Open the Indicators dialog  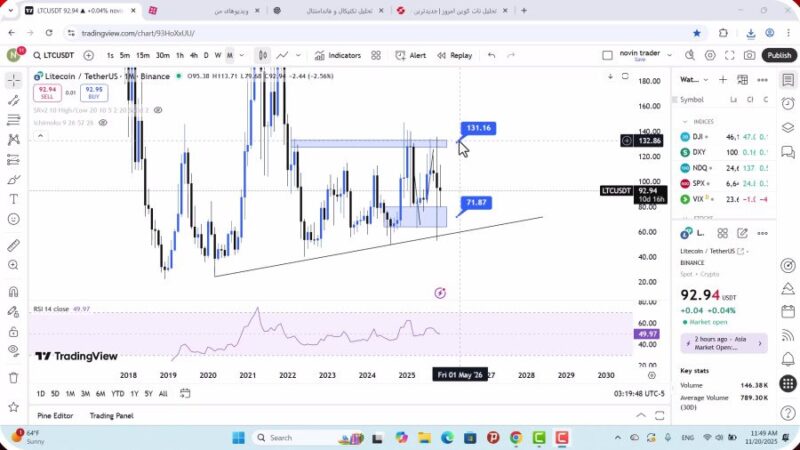338,56
